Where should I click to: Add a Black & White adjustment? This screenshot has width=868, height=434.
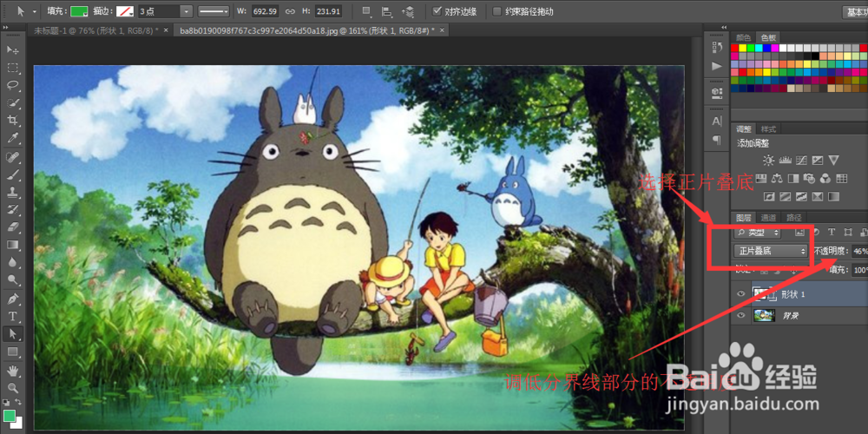coord(792,178)
